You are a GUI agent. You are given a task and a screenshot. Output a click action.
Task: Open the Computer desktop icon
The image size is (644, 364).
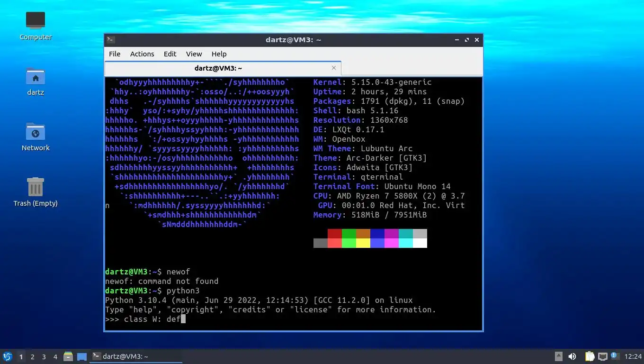tap(36, 26)
